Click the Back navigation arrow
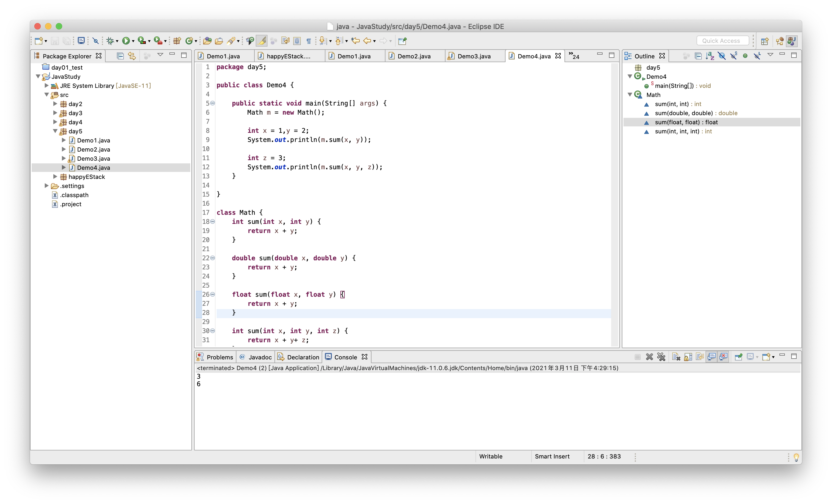832x504 pixels. point(367,41)
